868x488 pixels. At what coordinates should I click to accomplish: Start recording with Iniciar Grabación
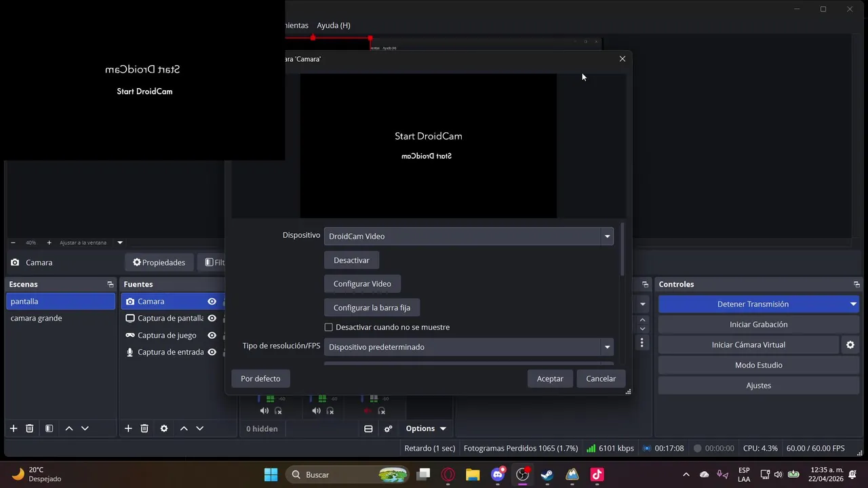coord(759,325)
